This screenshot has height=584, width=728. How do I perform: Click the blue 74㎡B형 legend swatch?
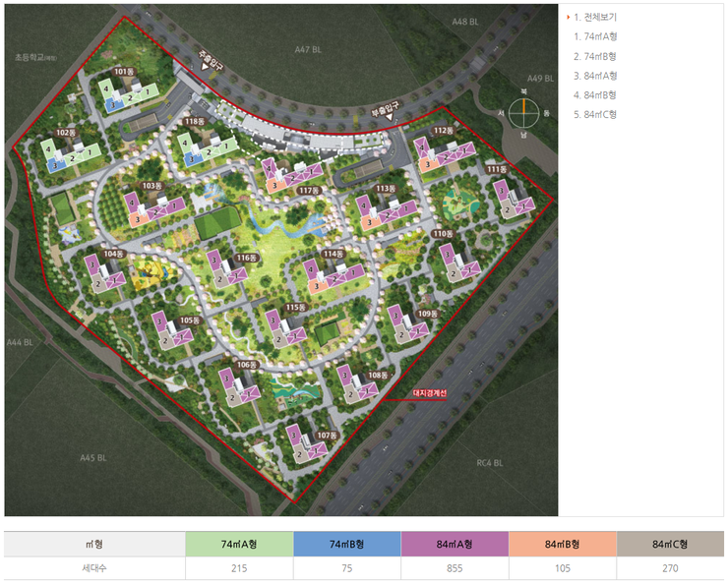(x=346, y=545)
